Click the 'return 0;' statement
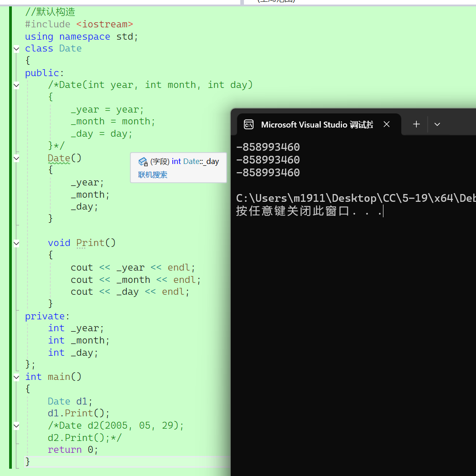The image size is (476, 476). 73,450
